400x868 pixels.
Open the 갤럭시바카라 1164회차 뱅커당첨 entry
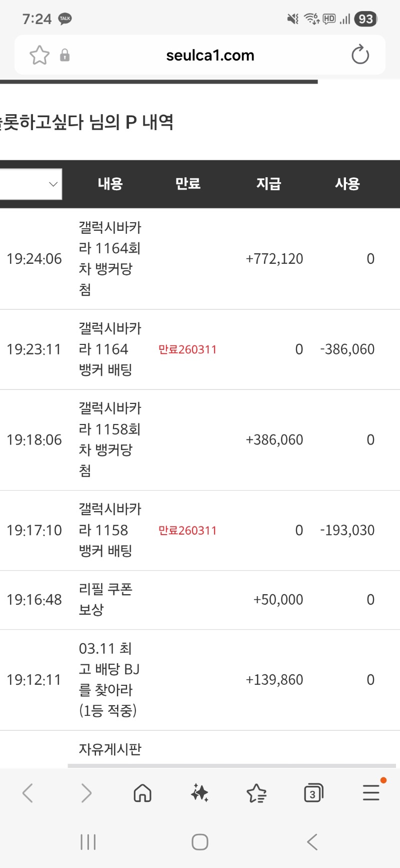point(109,258)
